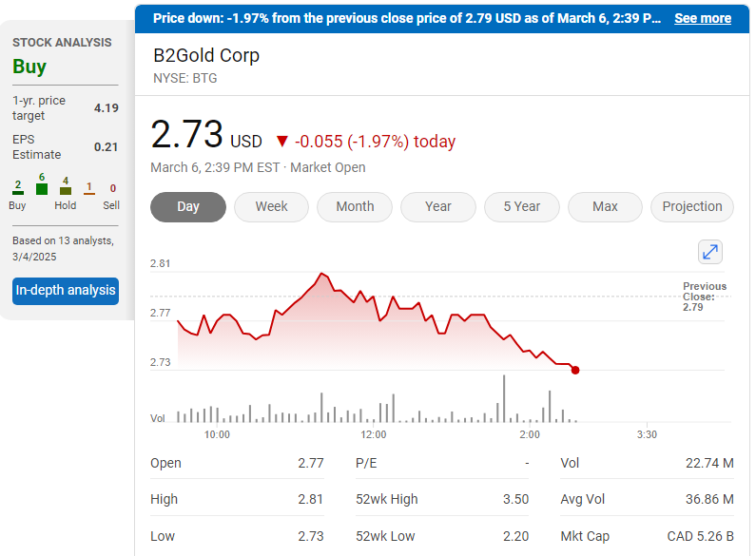756x556 pixels.
Task: Switch chart to Week view
Action: 271,206
